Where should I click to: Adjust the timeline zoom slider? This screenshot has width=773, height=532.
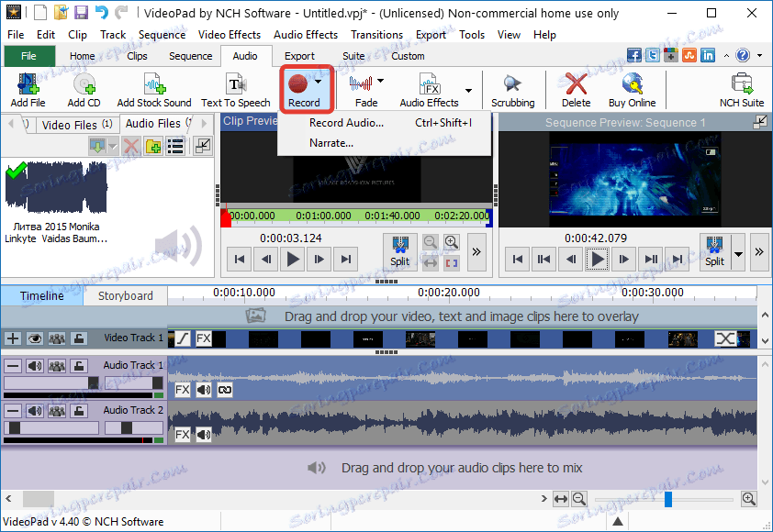[x=668, y=499]
